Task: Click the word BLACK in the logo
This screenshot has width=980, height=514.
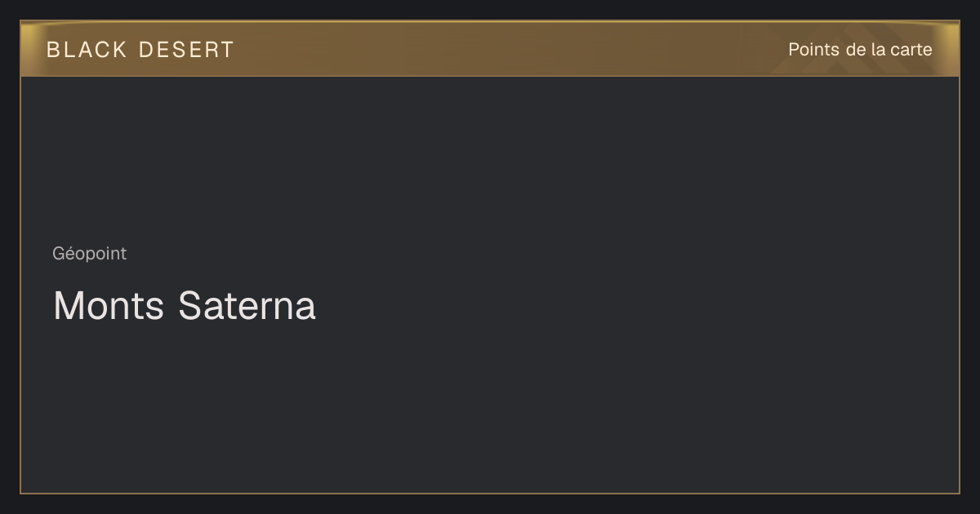Action: pos(87,50)
